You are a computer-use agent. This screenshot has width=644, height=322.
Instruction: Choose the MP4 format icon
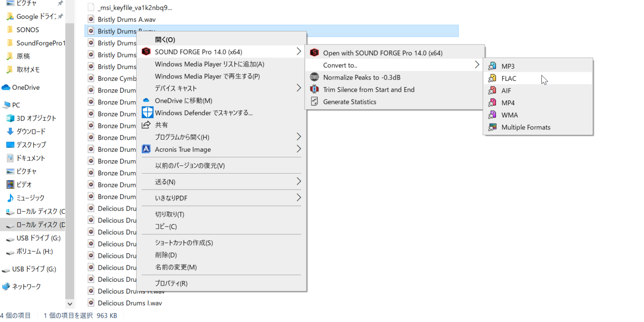[x=493, y=103]
